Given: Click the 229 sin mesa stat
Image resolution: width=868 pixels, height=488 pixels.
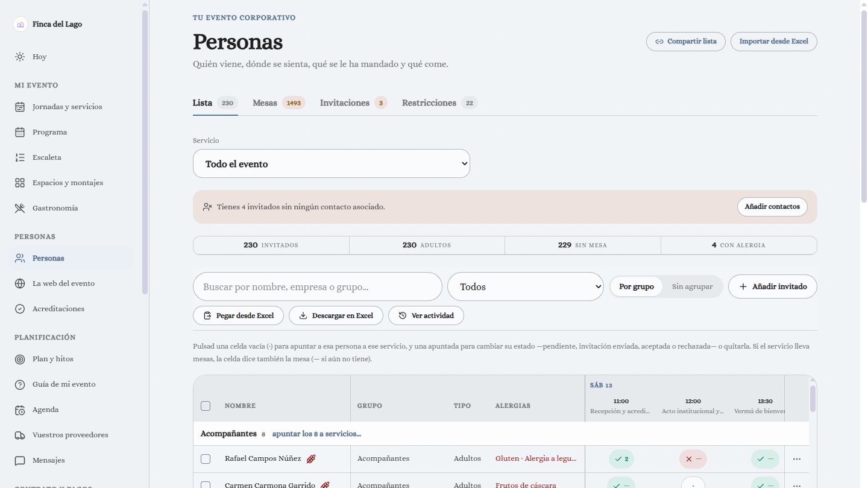Looking at the screenshot, I should pos(583,246).
